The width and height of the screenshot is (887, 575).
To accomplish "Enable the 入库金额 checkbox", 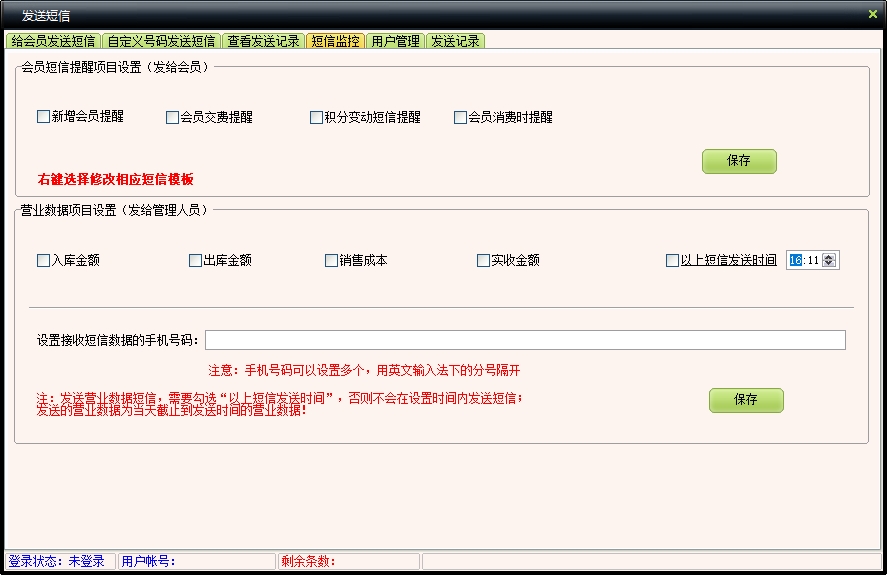I will tap(43, 260).
